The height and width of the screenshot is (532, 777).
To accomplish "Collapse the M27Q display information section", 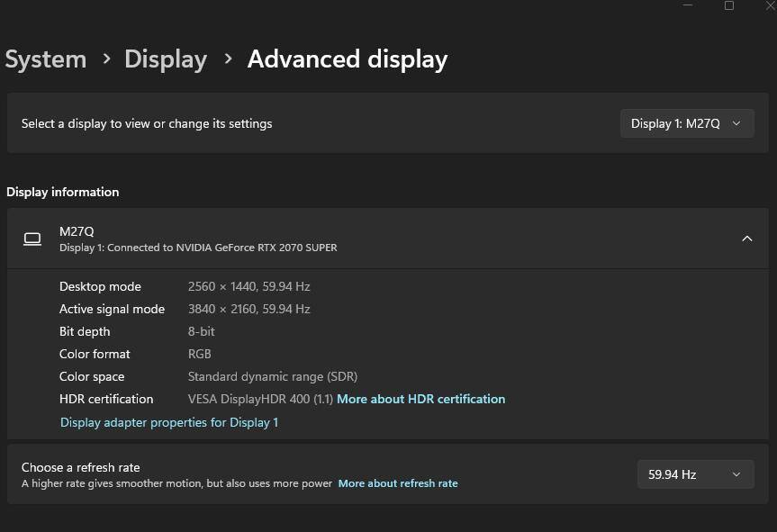I will click(x=746, y=239).
